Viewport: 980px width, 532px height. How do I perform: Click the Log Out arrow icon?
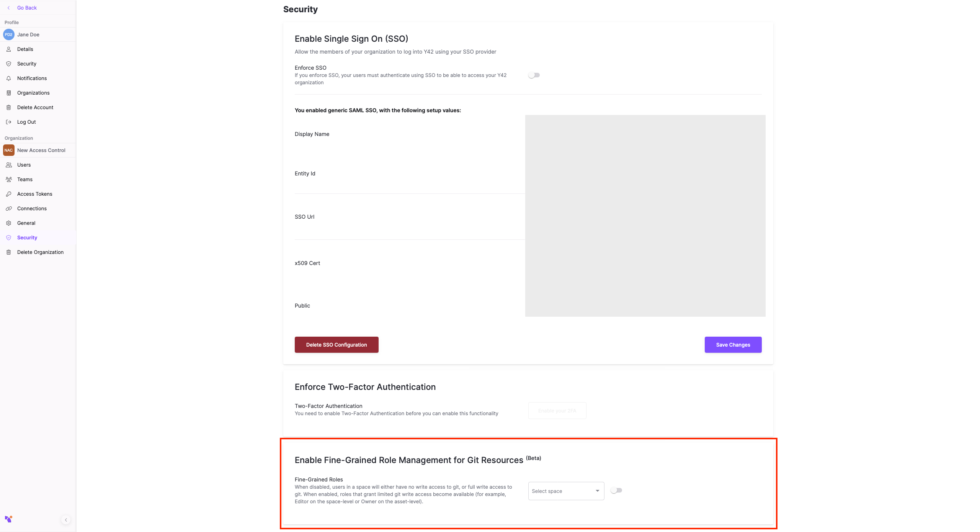pos(9,122)
